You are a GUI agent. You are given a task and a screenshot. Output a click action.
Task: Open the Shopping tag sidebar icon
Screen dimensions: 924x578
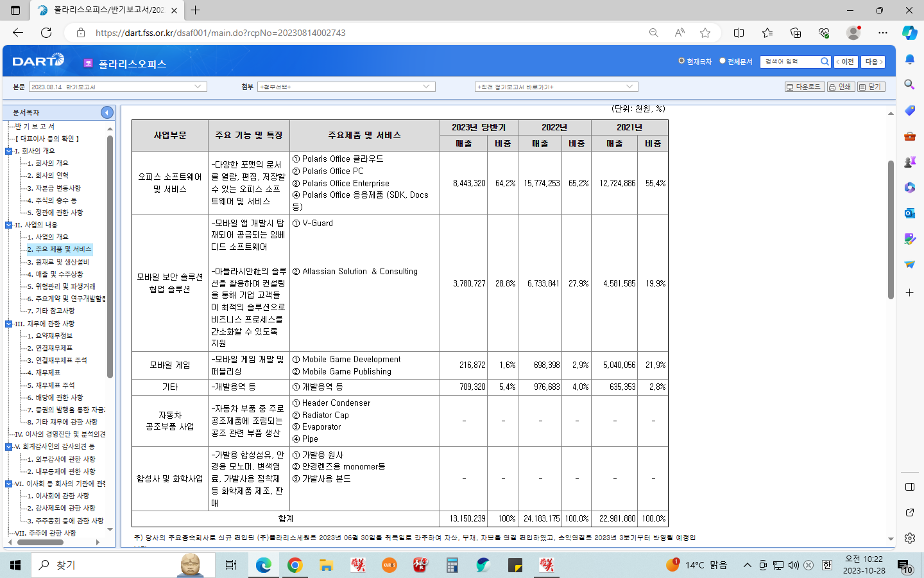click(x=909, y=110)
